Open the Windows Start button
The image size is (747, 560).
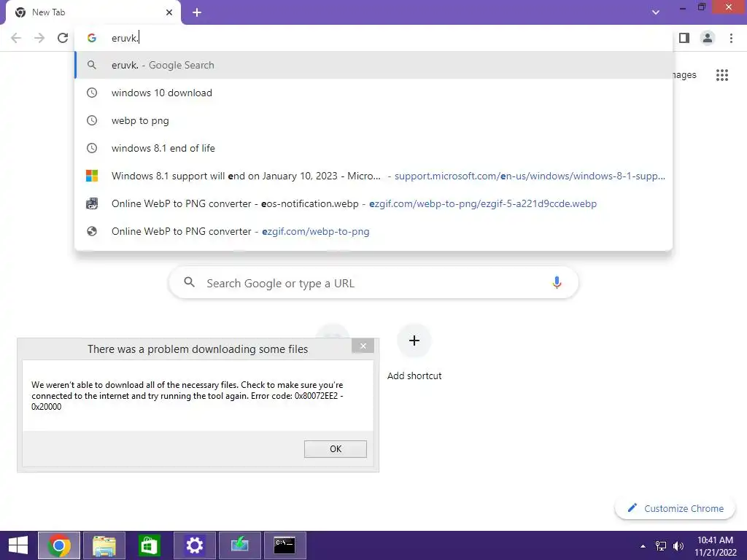pyautogui.click(x=18, y=545)
